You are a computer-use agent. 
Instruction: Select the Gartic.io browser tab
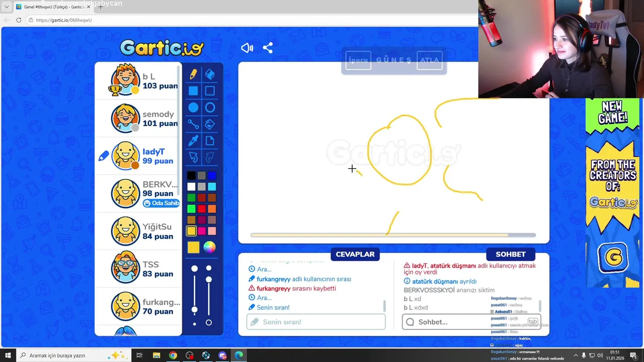pyautogui.click(x=53, y=7)
